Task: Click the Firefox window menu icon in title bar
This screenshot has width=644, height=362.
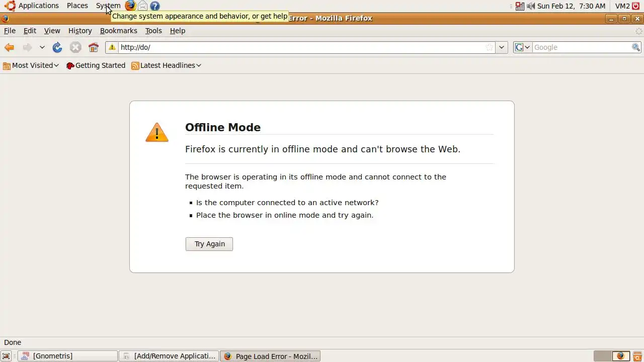Action: (6, 19)
